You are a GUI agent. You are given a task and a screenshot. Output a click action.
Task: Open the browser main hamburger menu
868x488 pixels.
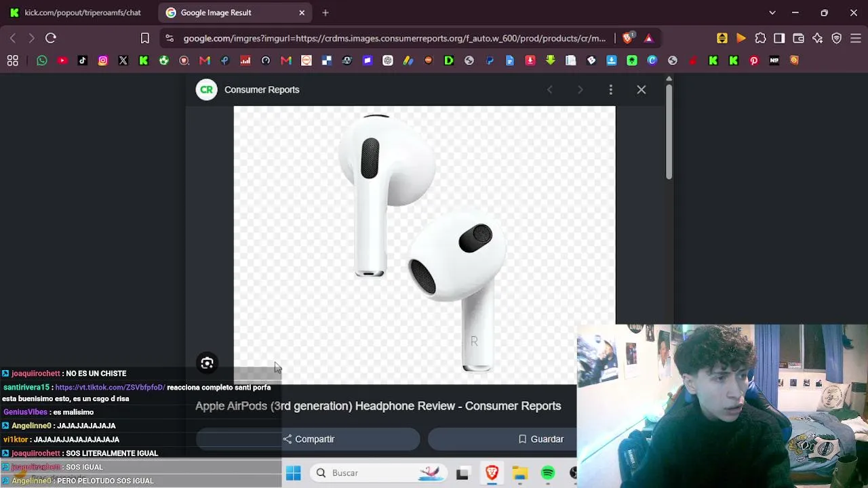pyautogui.click(x=856, y=38)
